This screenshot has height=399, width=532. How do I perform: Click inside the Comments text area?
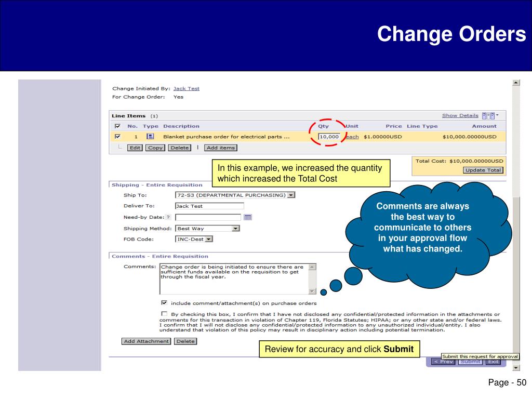pos(234,279)
